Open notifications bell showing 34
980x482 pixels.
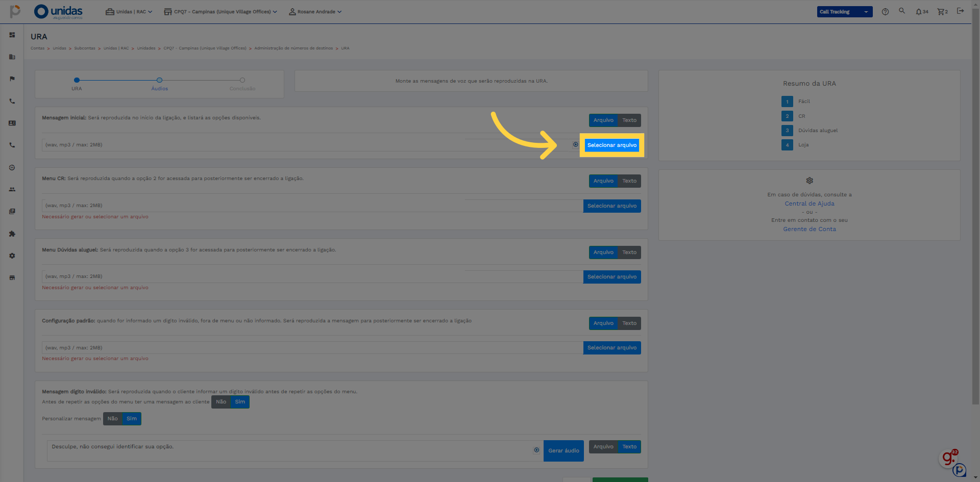coord(921,12)
